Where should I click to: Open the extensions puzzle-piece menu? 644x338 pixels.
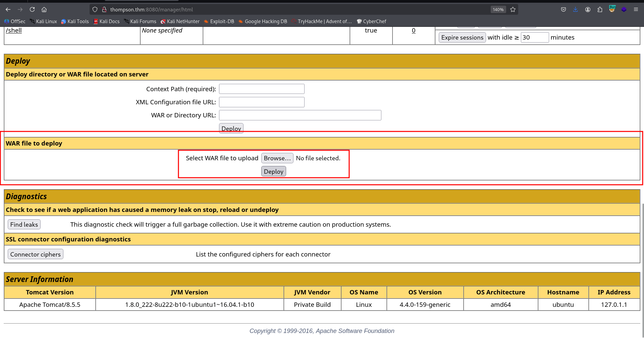coord(600,9)
